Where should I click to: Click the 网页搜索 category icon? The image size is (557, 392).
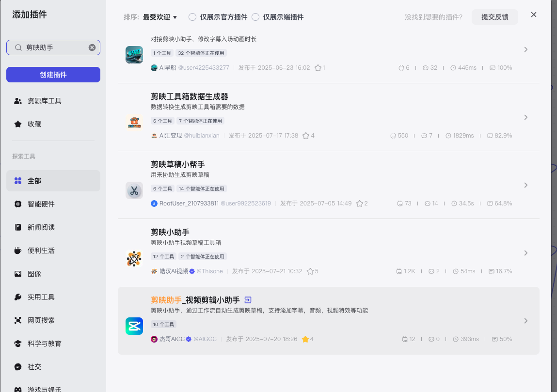(18, 320)
